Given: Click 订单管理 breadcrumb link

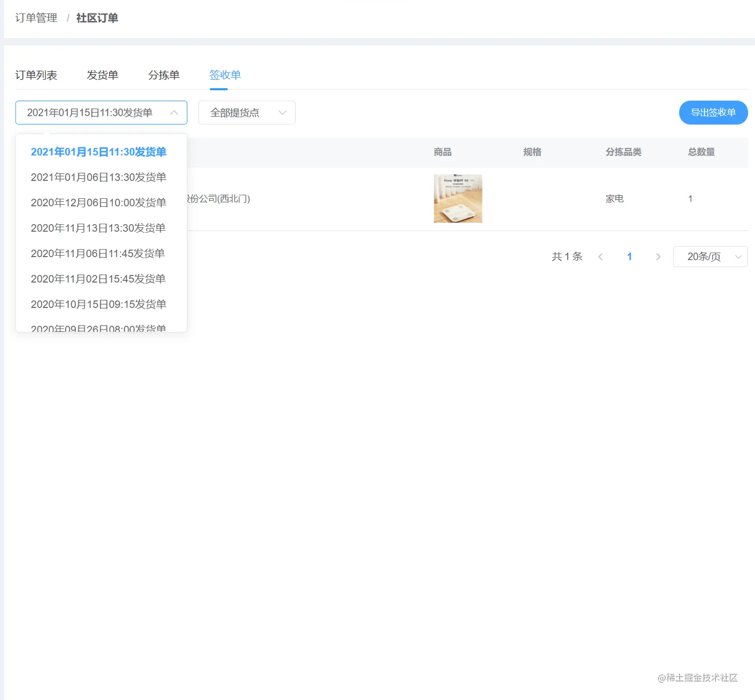Looking at the screenshot, I should click(36, 18).
